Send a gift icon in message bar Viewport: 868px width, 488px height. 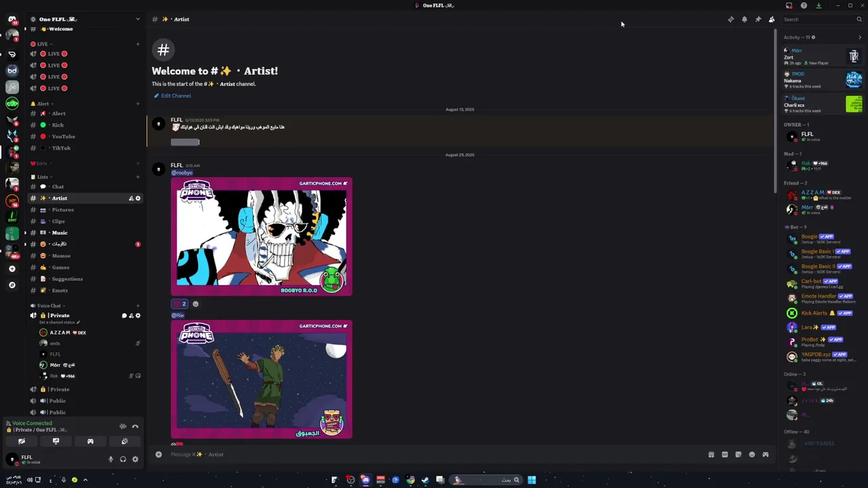point(711,455)
